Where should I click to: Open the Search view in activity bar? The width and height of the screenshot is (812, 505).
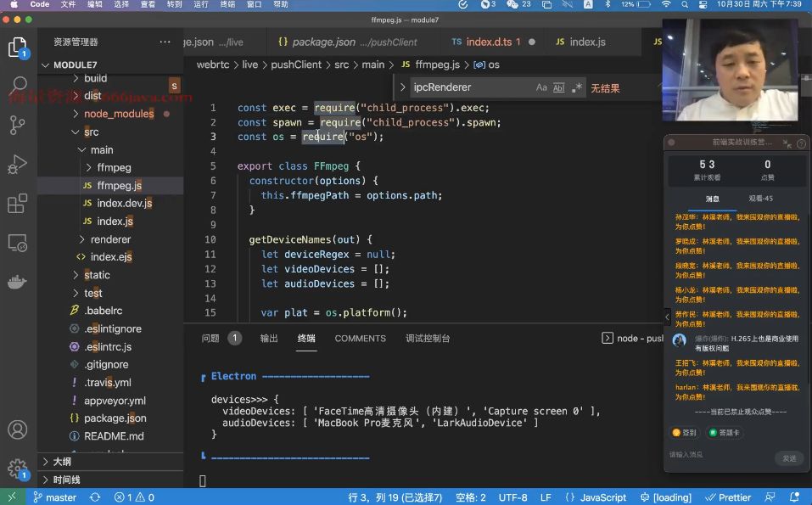pyautogui.click(x=18, y=85)
